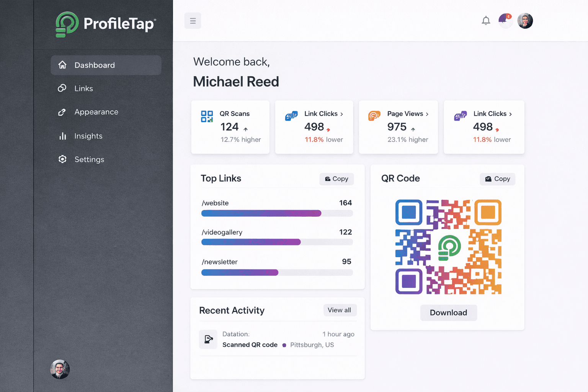Toggle the hamburger menu button
Image resolution: width=588 pixels, height=392 pixels.
193,20
